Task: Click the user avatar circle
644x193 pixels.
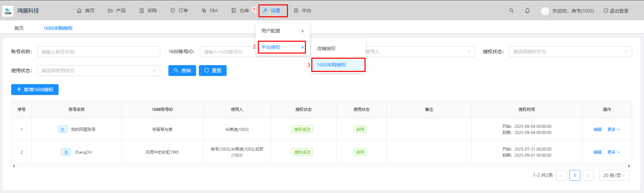Action: coord(545,11)
